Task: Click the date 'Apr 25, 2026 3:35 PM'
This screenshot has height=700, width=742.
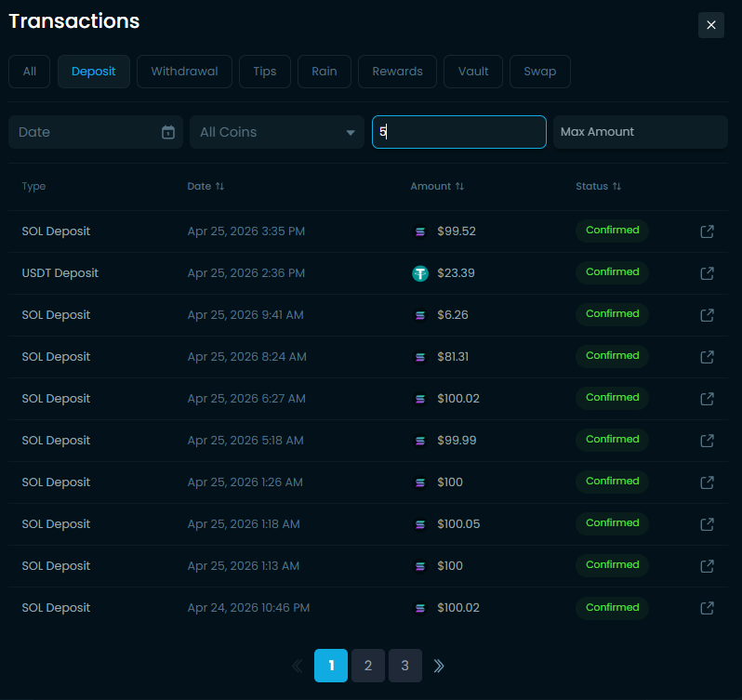Action: [246, 231]
